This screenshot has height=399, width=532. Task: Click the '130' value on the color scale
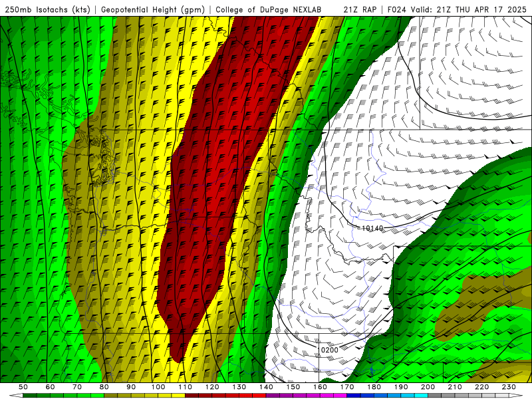(x=239, y=387)
